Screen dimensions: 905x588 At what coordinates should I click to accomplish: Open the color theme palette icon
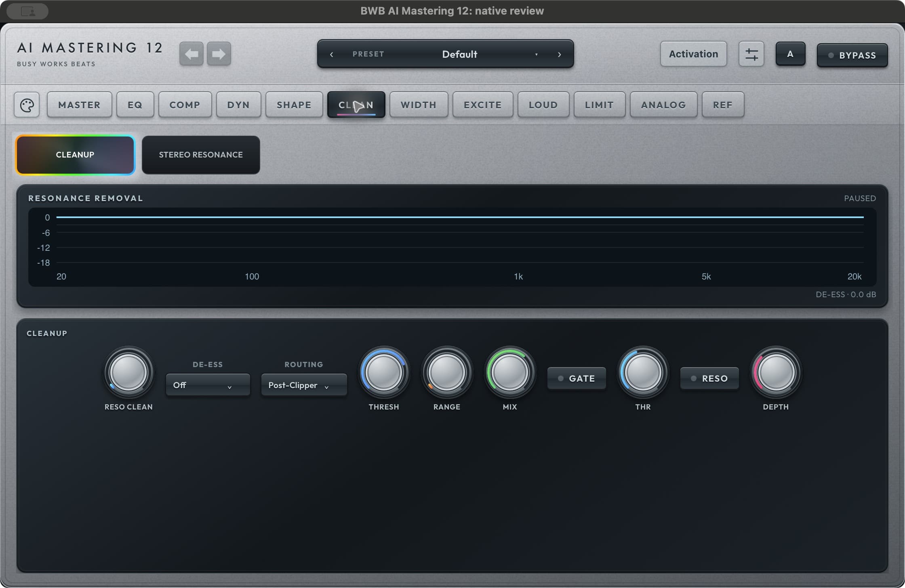click(x=27, y=105)
